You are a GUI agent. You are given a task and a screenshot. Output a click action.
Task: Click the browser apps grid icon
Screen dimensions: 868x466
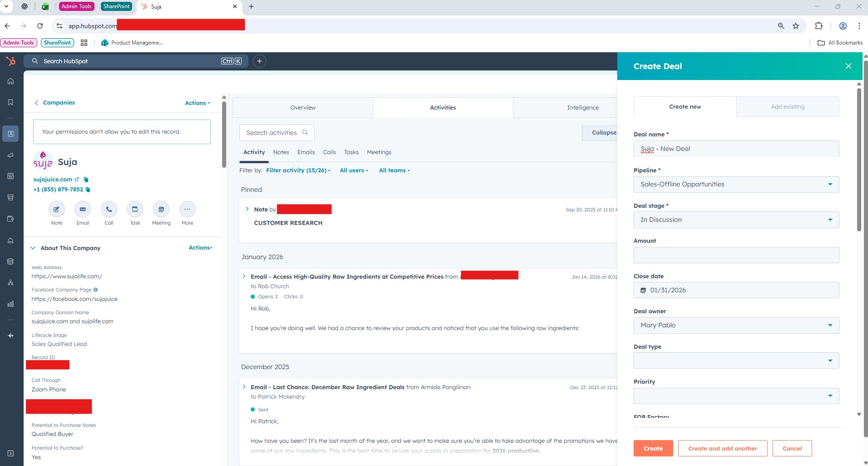(84, 43)
